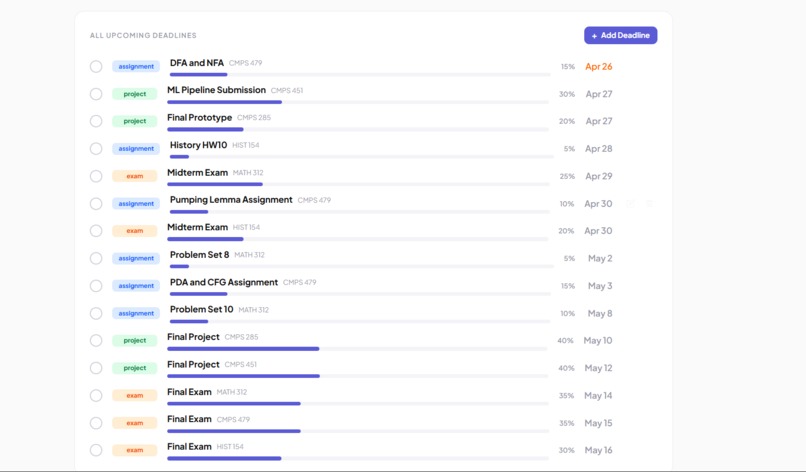The width and height of the screenshot is (806, 472).
Task: Open the Problem Set 10 title
Action: (202, 310)
